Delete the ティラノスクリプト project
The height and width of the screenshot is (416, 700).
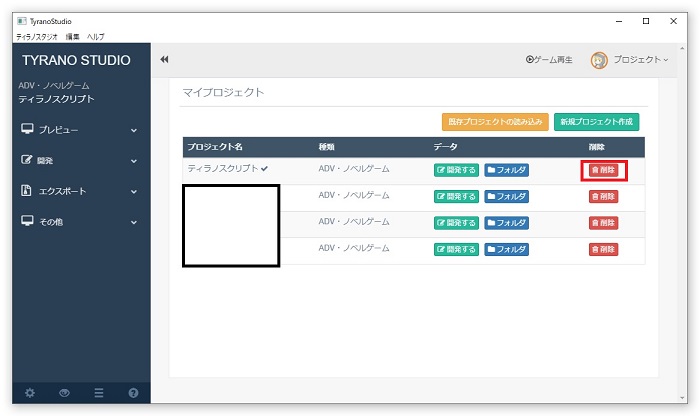click(603, 170)
